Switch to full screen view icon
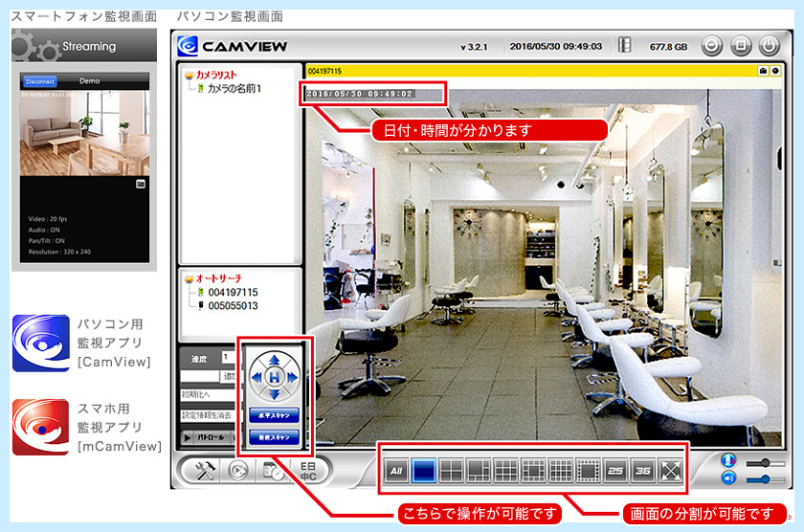 pyautogui.click(x=672, y=470)
